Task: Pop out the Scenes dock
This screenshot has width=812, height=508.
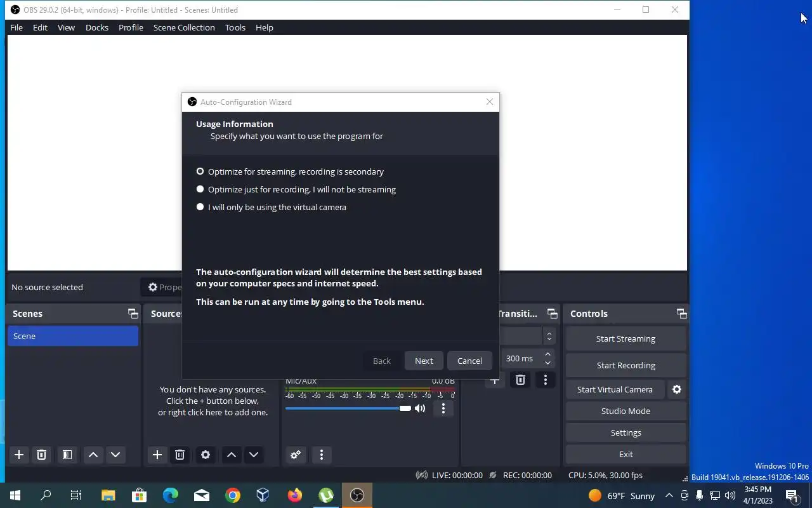Action: pos(133,314)
